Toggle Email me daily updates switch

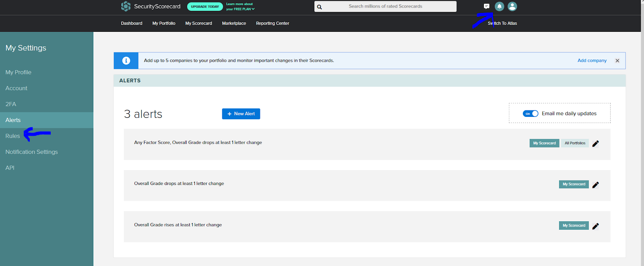tap(530, 114)
